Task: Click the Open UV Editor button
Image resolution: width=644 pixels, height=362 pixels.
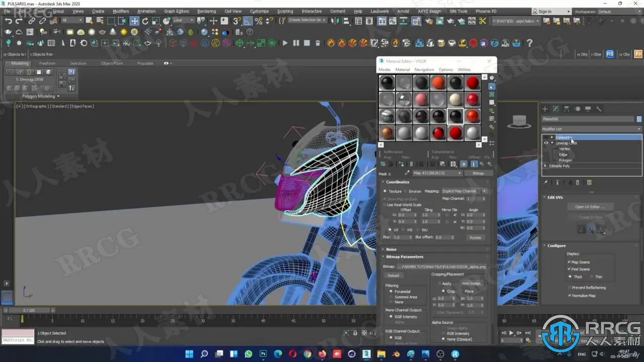Action: click(x=591, y=207)
